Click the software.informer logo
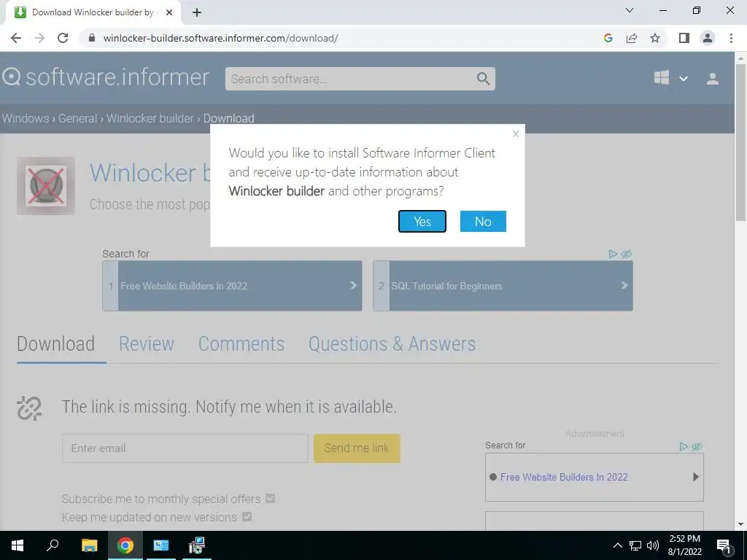Image resolution: width=747 pixels, height=560 pixels. pos(106,77)
